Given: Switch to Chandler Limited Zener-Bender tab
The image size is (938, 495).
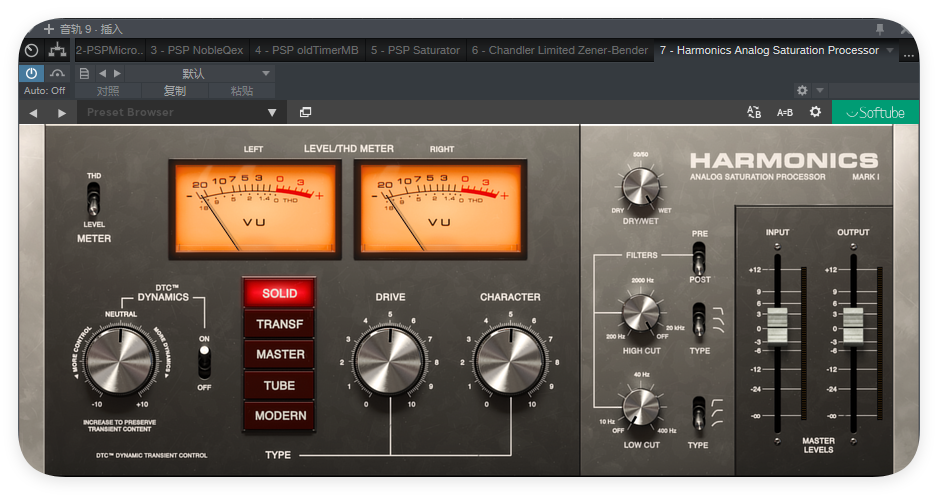Looking at the screenshot, I should point(559,50).
